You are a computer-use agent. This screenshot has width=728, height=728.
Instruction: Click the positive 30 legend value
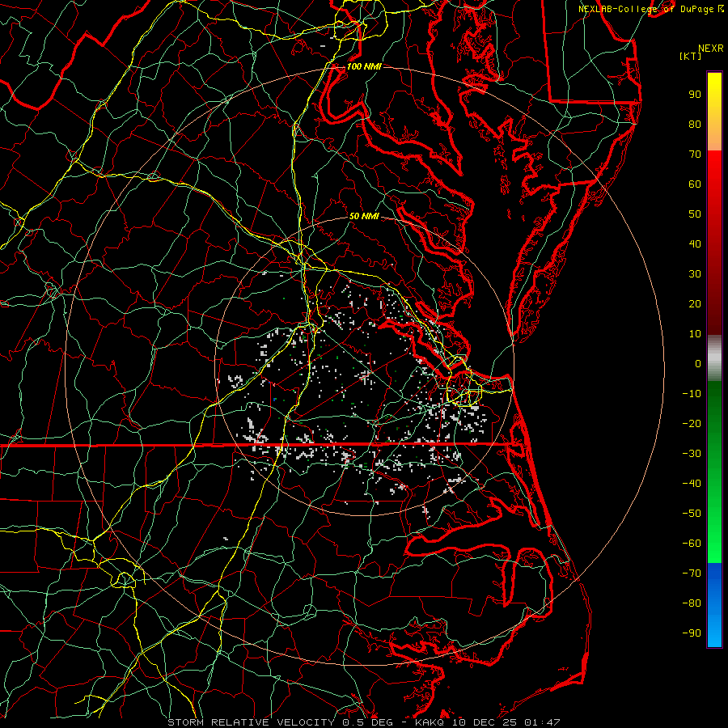tap(695, 274)
